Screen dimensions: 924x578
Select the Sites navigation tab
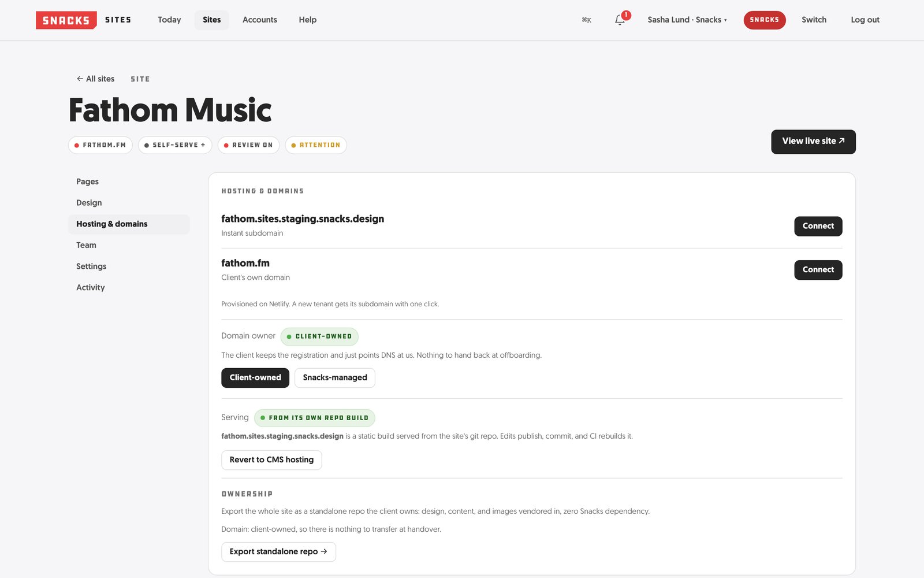point(211,20)
